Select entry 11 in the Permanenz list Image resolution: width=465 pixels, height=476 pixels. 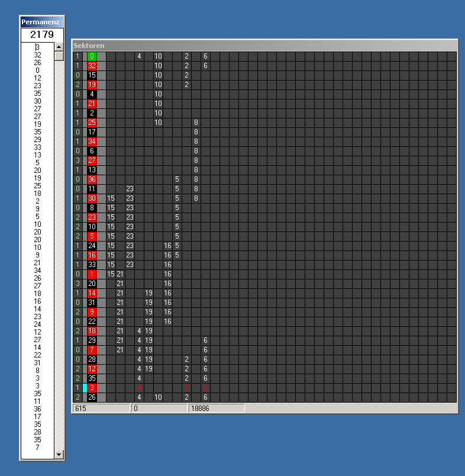[x=37, y=401]
